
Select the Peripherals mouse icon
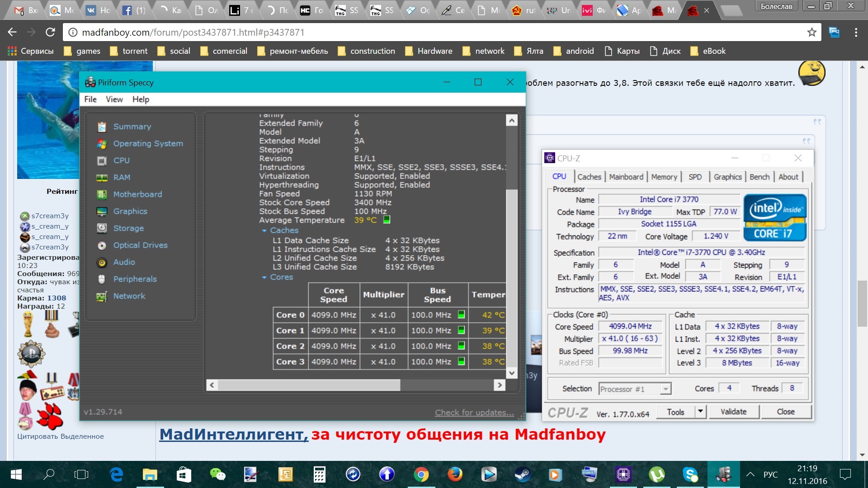pos(102,279)
